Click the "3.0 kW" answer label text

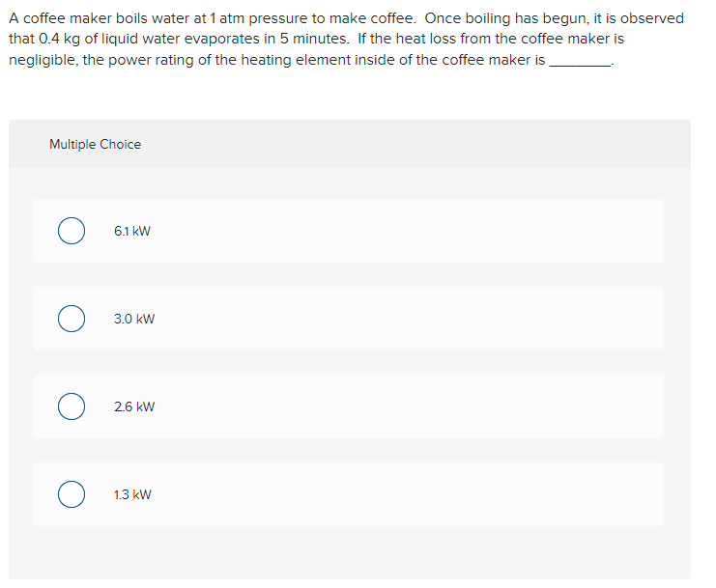(134, 319)
